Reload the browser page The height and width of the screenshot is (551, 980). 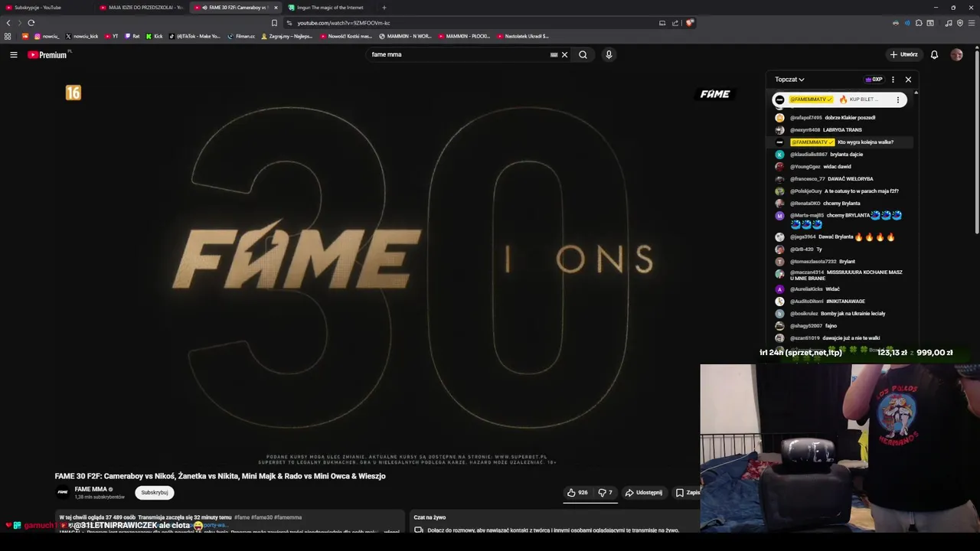(x=31, y=23)
